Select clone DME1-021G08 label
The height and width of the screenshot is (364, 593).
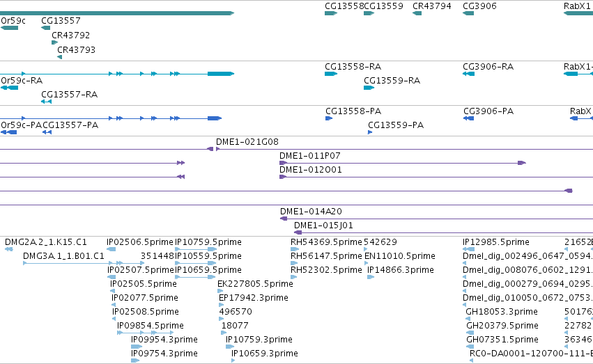coord(247,142)
